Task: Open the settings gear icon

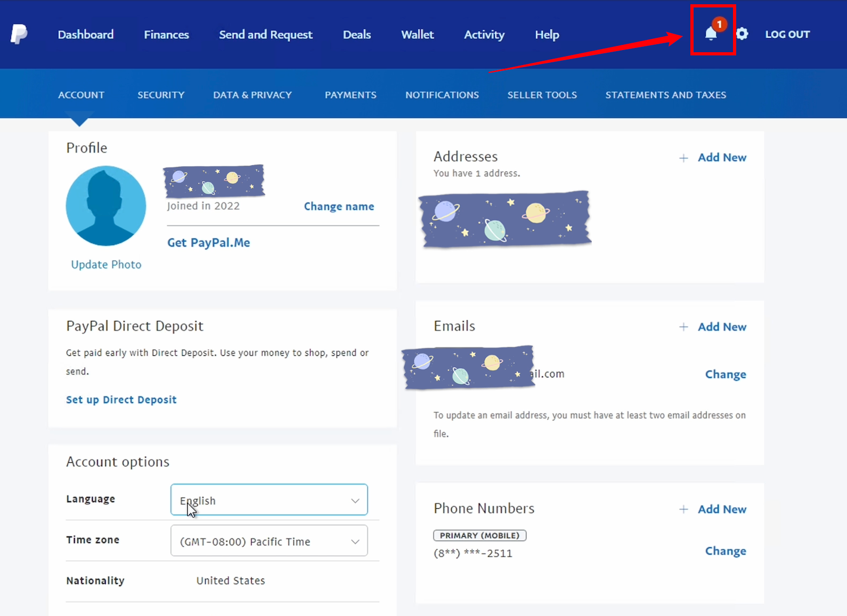Action: pyautogui.click(x=742, y=34)
